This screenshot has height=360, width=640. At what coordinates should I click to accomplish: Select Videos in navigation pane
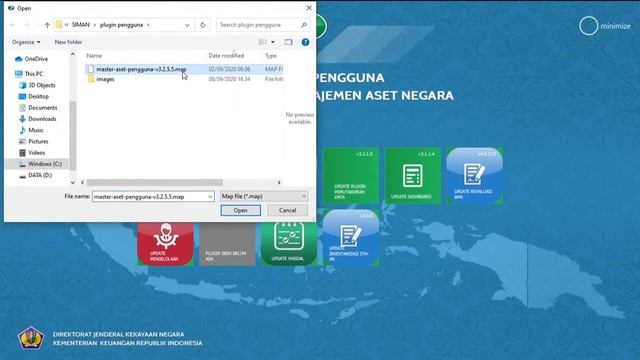(x=32, y=153)
